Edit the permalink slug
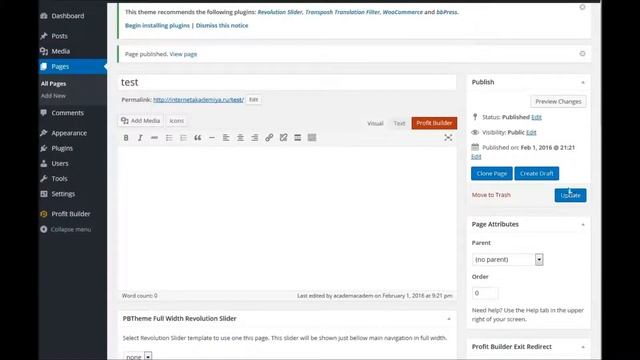This screenshot has width=640, height=360. click(x=253, y=100)
